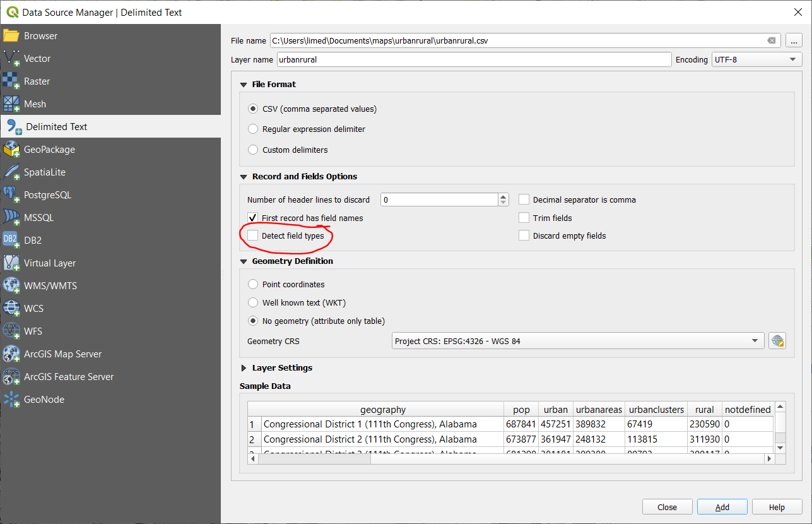Click the Delimited Text comma icon

(x=14, y=126)
